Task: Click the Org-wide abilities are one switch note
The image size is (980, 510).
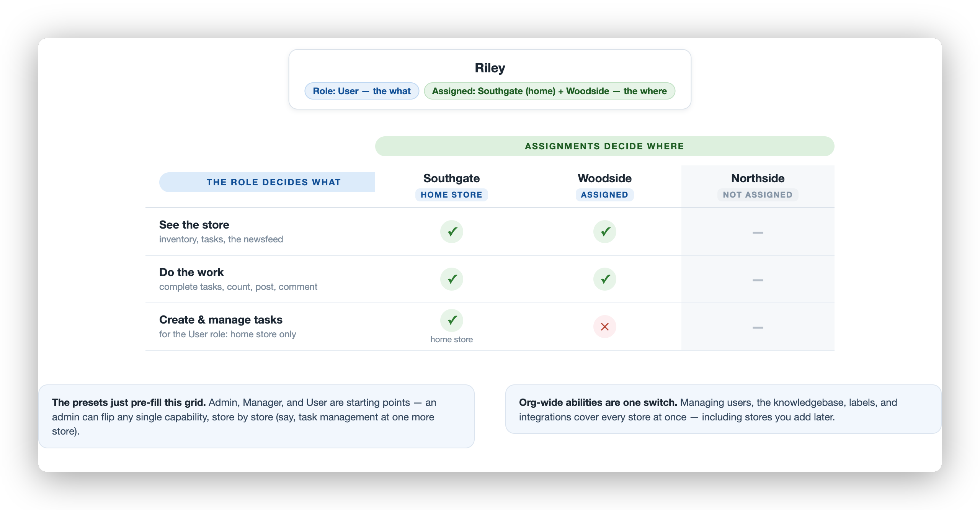Action: 724,409
